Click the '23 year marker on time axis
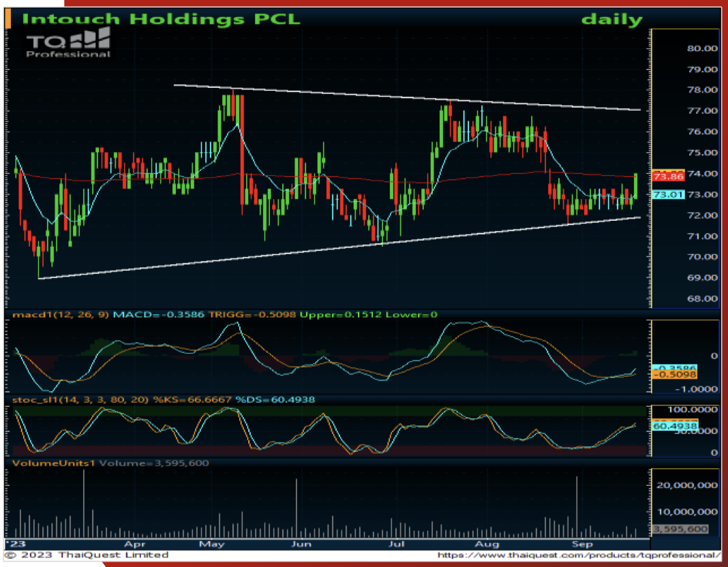Screen dimensions: 728x567 [16, 545]
